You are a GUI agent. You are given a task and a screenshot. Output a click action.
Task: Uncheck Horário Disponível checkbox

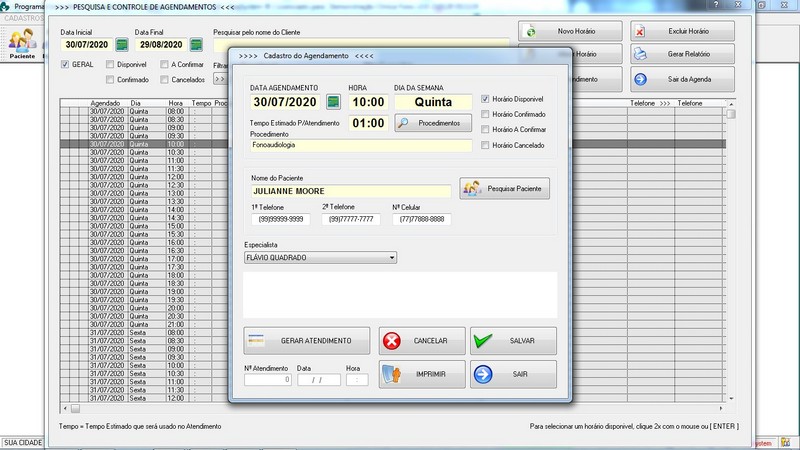pos(485,99)
